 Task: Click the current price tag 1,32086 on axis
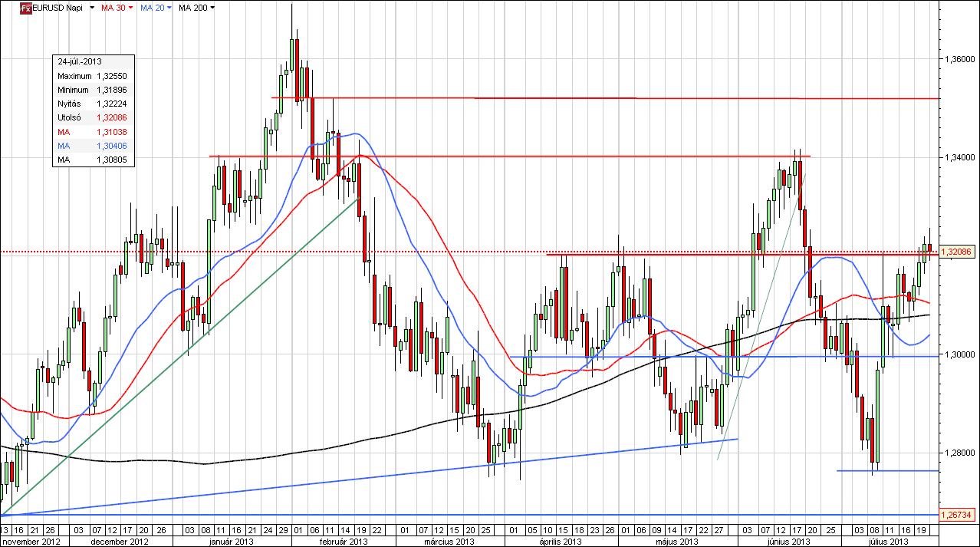point(956,252)
